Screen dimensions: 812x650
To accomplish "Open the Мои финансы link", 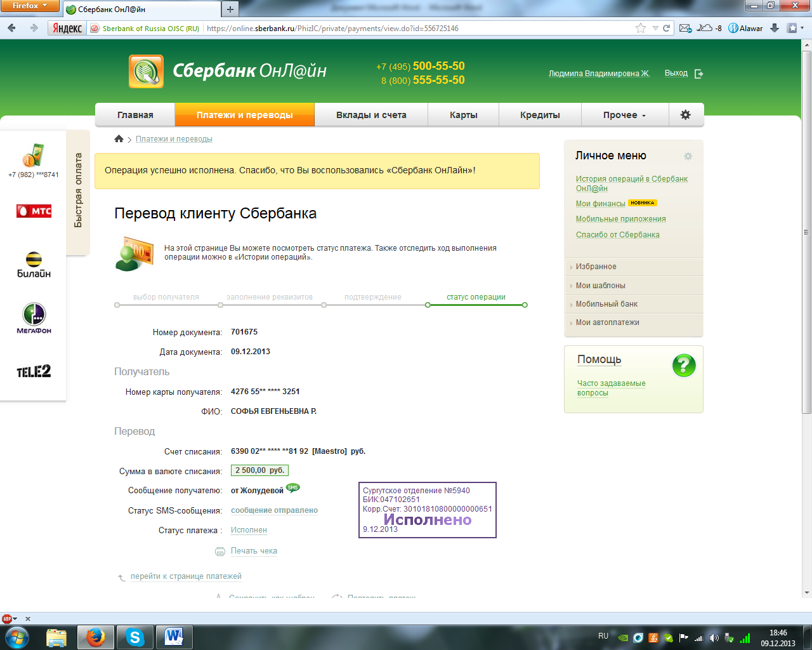I will (x=600, y=204).
